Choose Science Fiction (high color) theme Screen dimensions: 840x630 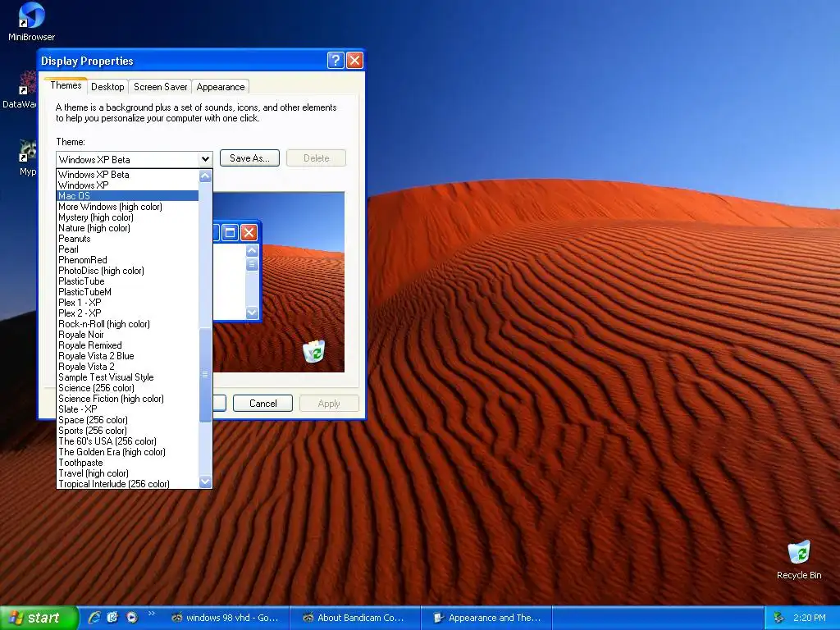(127, 399)
